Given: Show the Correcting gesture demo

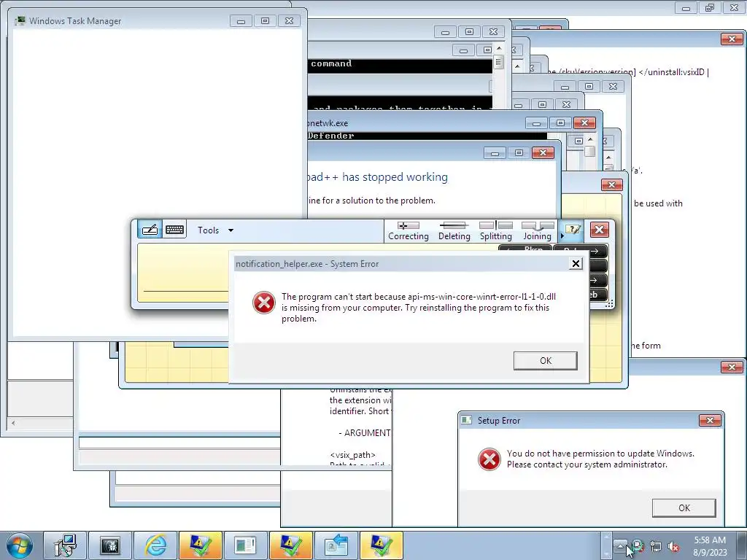Looking at the screenshot, I should click(x=409, y=231).
